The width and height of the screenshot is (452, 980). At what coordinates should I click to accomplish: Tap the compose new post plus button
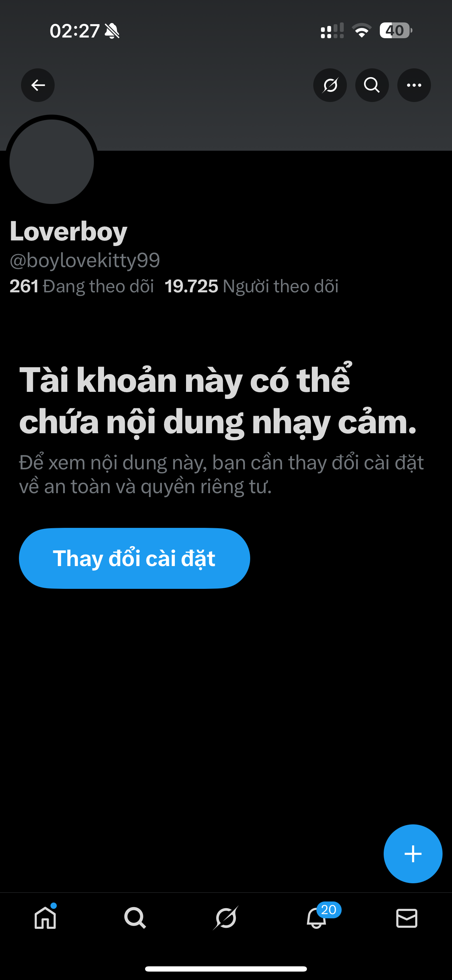click(413, 854)
